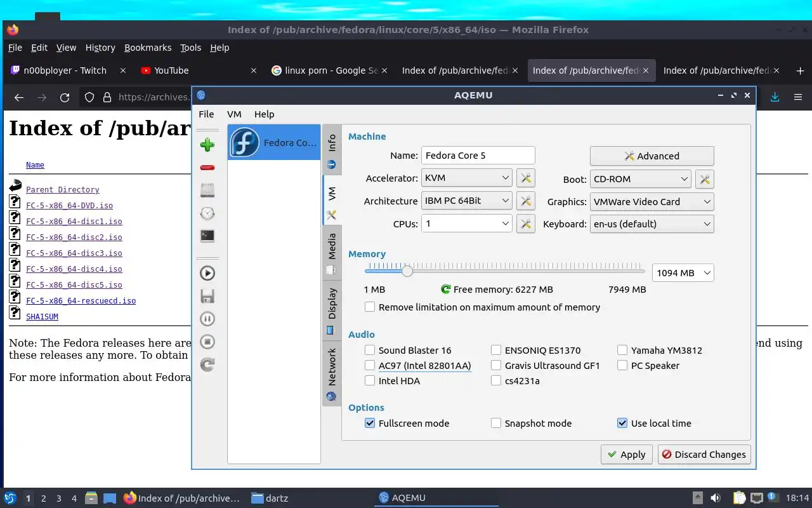The width and height of the screenshot is (812, 508).
Task: Click Firefox shield tracking protection icon
Action: pyautogui.click(x=89, y=97)
